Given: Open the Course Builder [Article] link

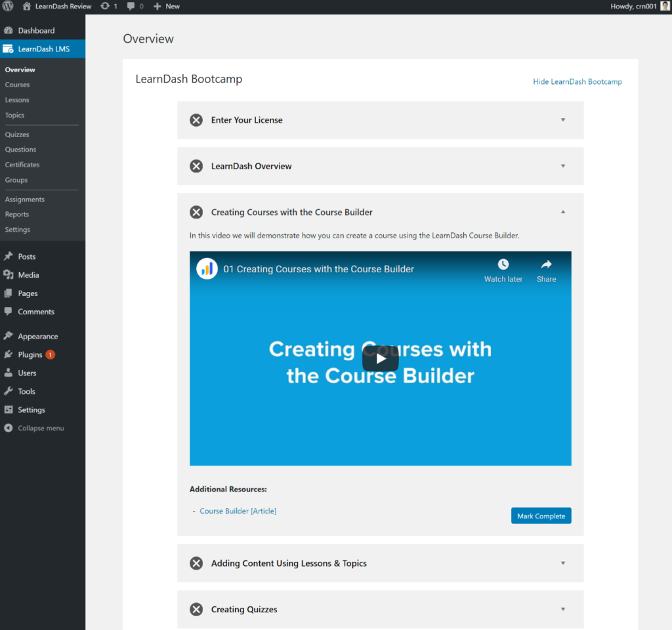Looking at the screenshot, I should tap(238, 511).
